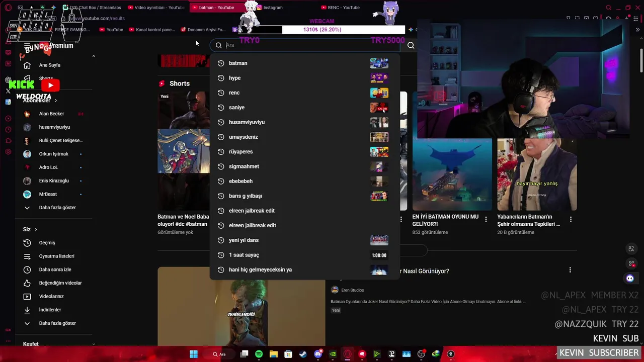The height and width of the screenshot is (362, 644).
Task: Expand bookmarks bar overflow chevron
Action: [638, 30]
